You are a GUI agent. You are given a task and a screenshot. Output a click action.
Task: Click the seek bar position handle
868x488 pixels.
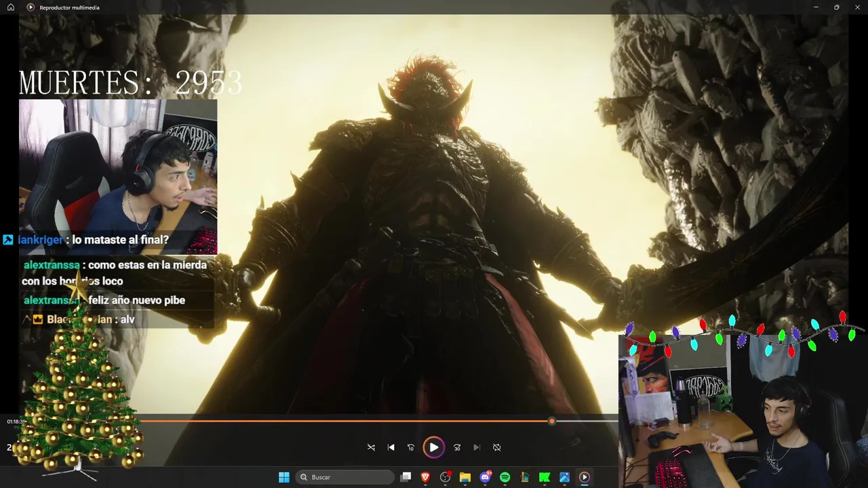click(552, 421)
